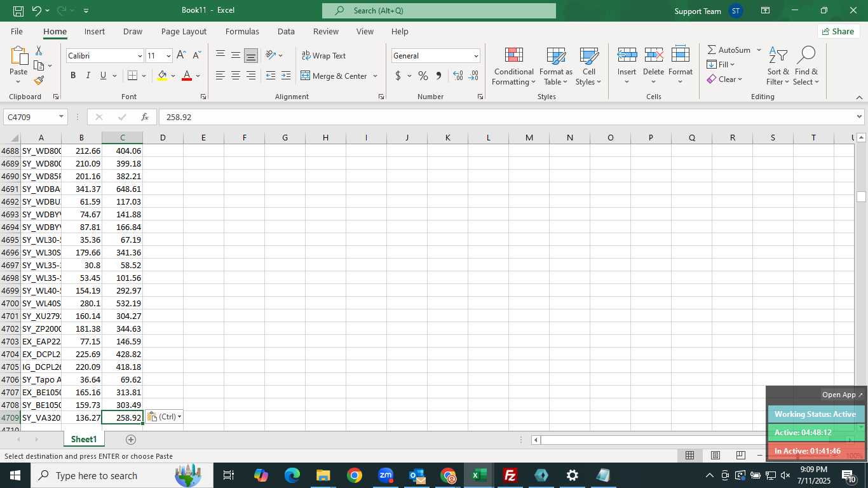Open Paste Options (Ctrl) dropdown

(x=164, y=417)
